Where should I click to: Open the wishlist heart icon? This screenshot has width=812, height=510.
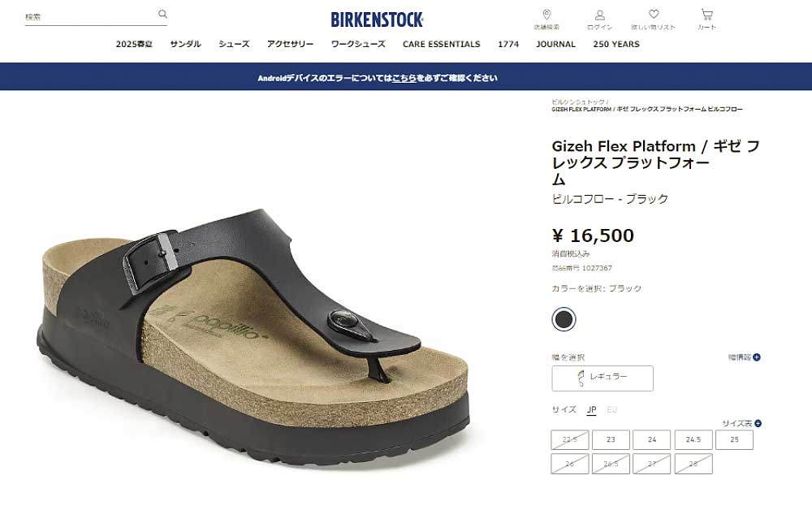[654, 15]
